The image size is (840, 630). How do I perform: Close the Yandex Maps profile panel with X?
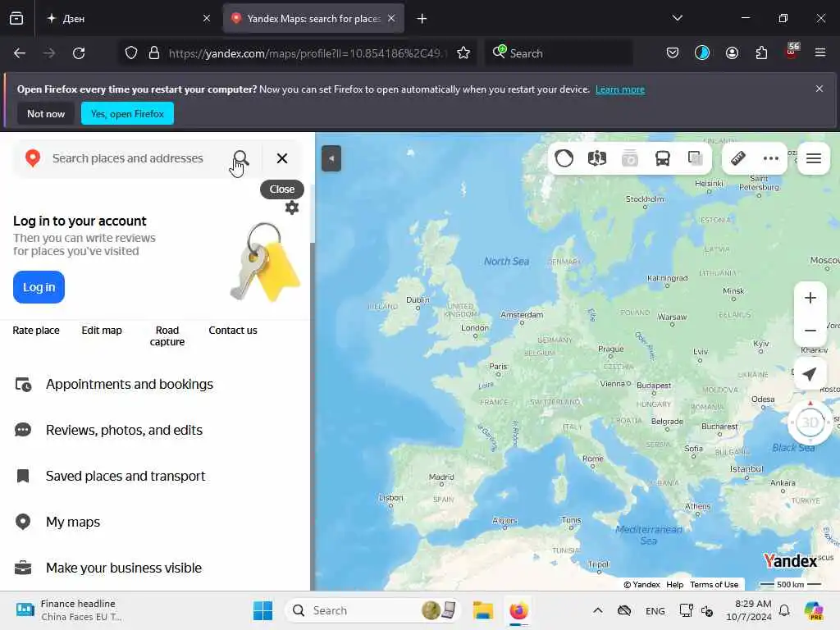(282, 158)
